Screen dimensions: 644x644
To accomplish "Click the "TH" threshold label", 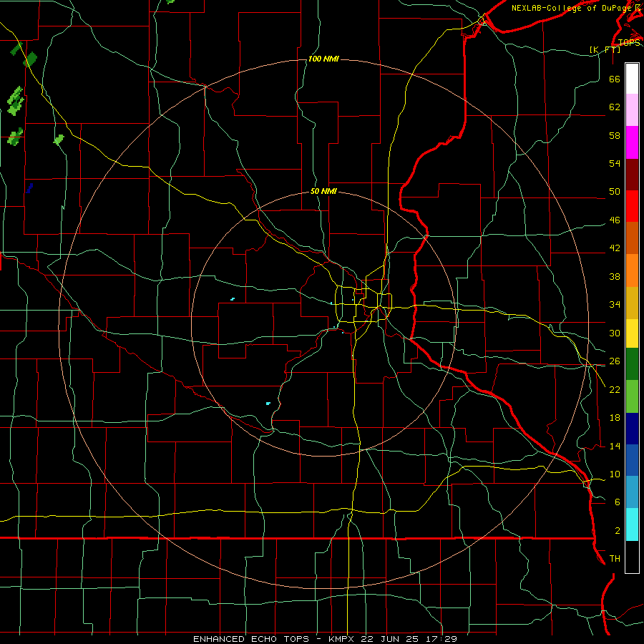I will click(x=615, y=559).
